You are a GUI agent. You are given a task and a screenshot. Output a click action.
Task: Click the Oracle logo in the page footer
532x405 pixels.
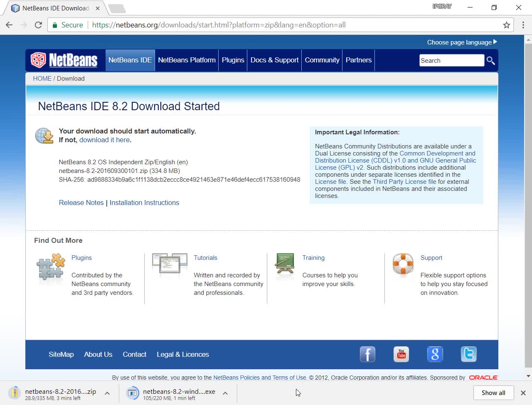[x=483, y=377]
